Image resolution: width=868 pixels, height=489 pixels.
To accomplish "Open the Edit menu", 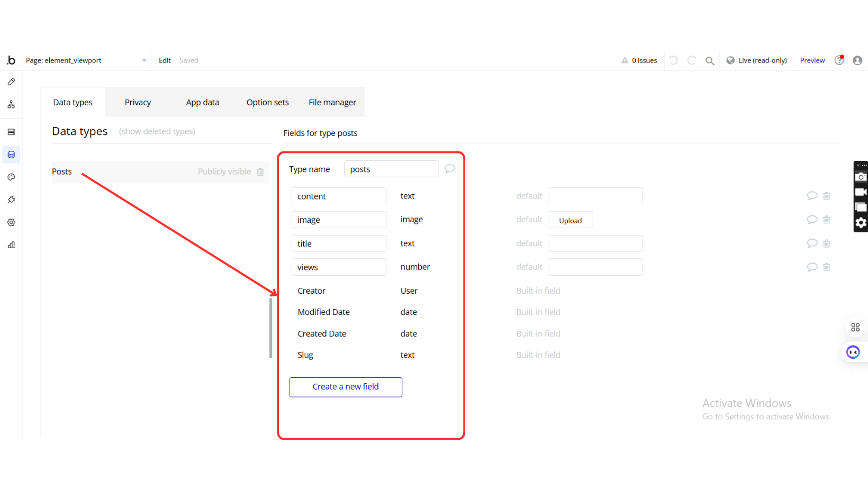I will pyautogui.click(x=165, y=61).
